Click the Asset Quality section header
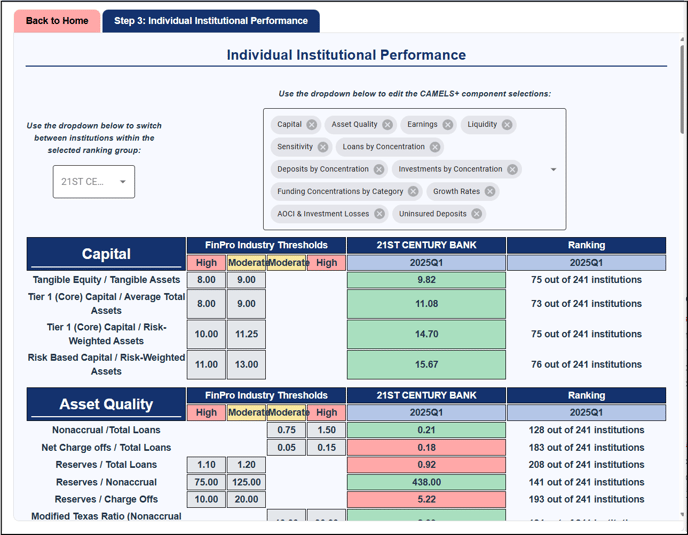Image resolution: width=688 pixels, height=535 pixels. (106, 404)
